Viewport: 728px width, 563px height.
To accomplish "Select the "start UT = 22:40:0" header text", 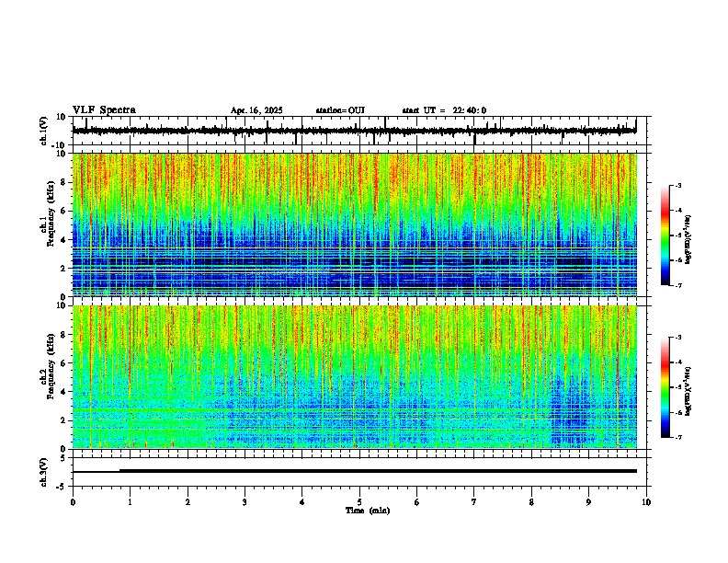I will point(444,110).
